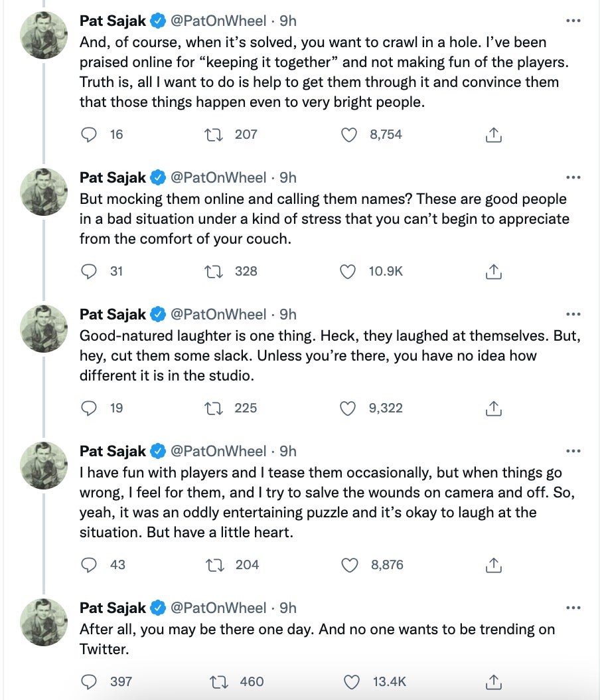Reply to the tweet with 16 replies
Image resolution: width=600 pixels, height=700 pixels.
click(x=89, y=135)
